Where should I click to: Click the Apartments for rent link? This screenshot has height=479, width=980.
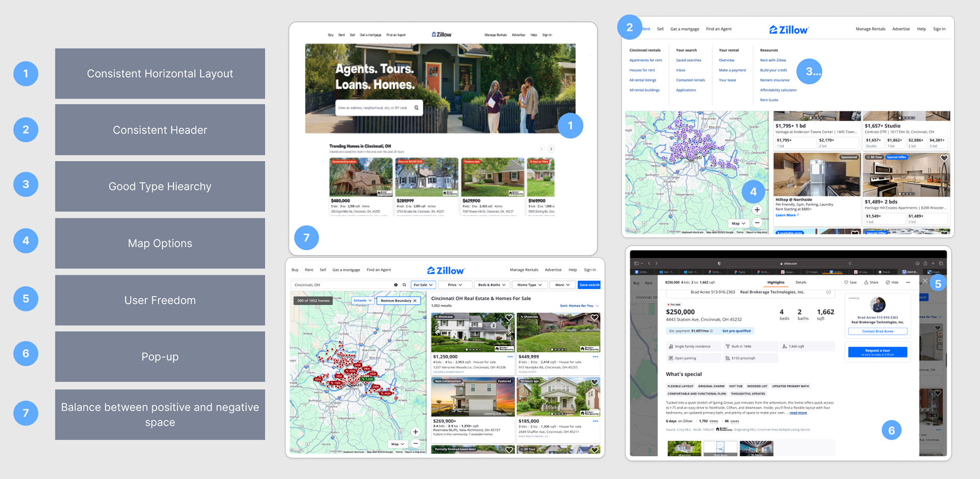coord(646,60)
